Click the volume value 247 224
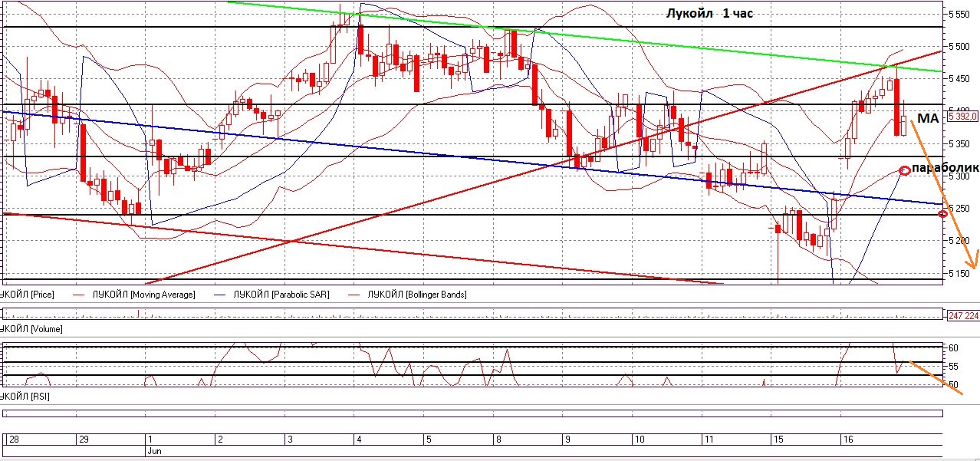This screenshot has height=461, width=980. click(963, 315)
